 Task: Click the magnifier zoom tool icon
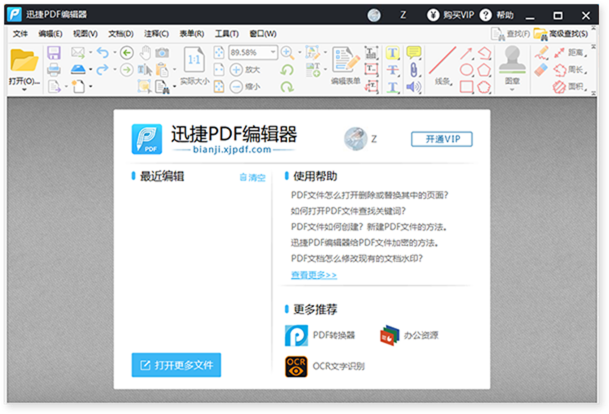(287, 52)
